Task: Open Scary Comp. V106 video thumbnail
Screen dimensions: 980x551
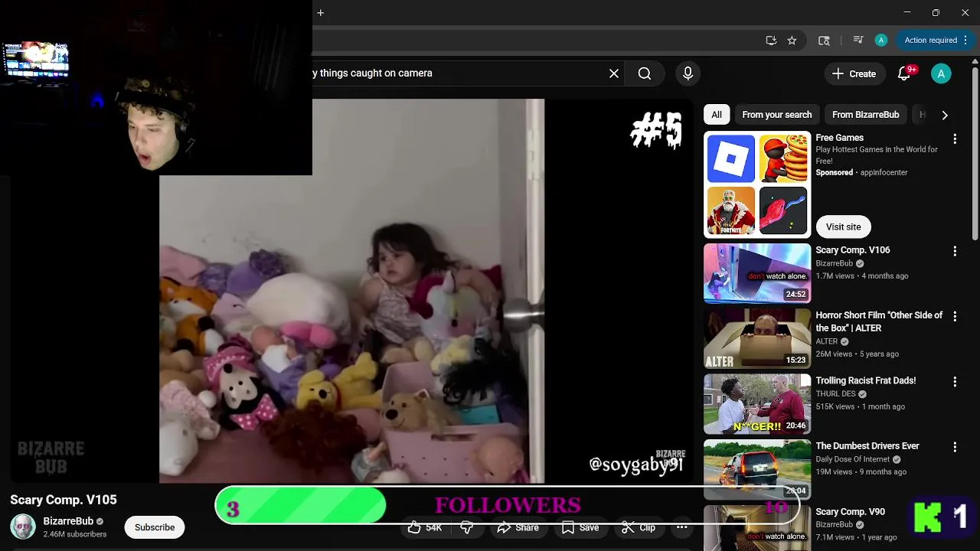Action: pyautogui.click(x=756, y=273)
